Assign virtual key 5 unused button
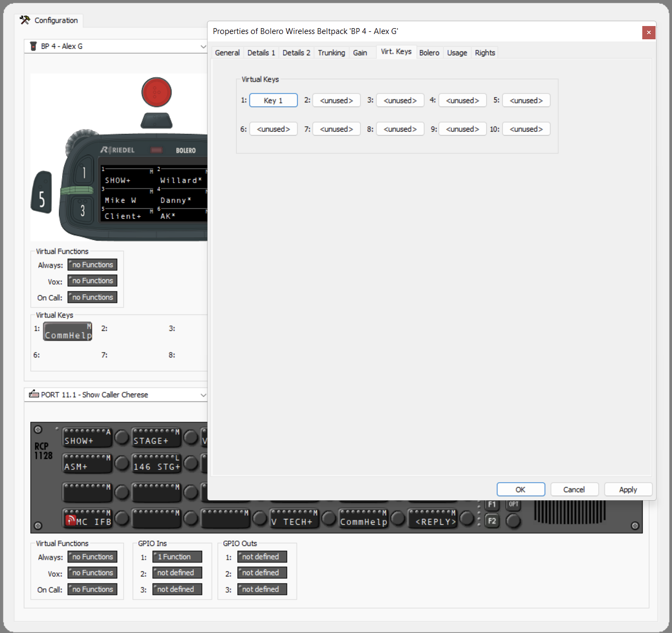 526,100
